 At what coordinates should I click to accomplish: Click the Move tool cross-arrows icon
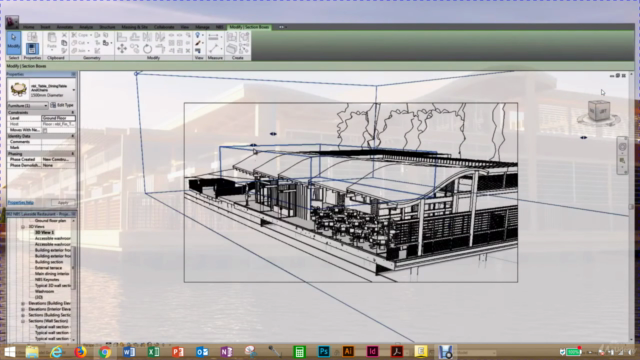pyautogui.click(x=122, y=49)
